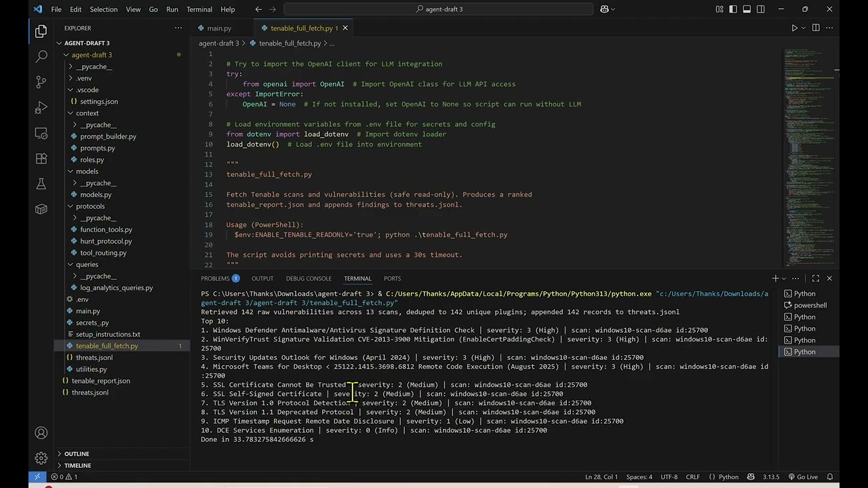This screenshot has height=488, width=868.
Task: Toggle the secondary side bar
Action: coord(761,9)
